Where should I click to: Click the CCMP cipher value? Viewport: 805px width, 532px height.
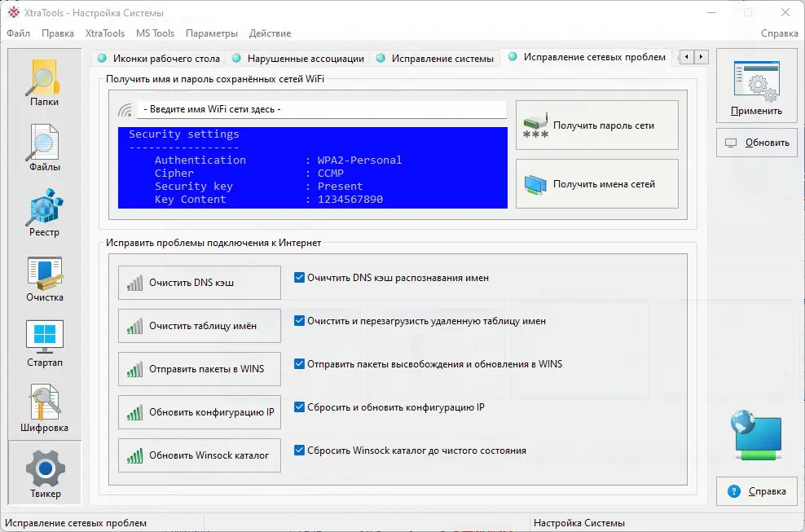click(x=331, y=173)
